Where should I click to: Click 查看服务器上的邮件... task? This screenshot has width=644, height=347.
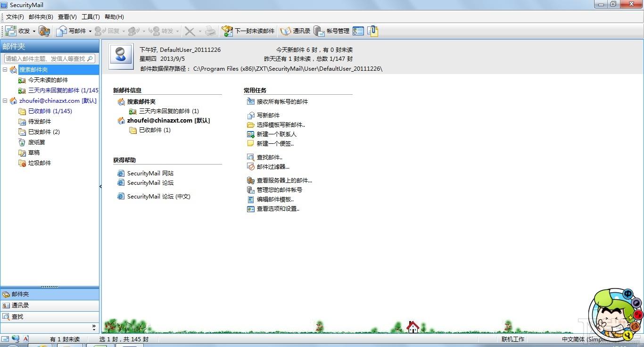point(284,181)
